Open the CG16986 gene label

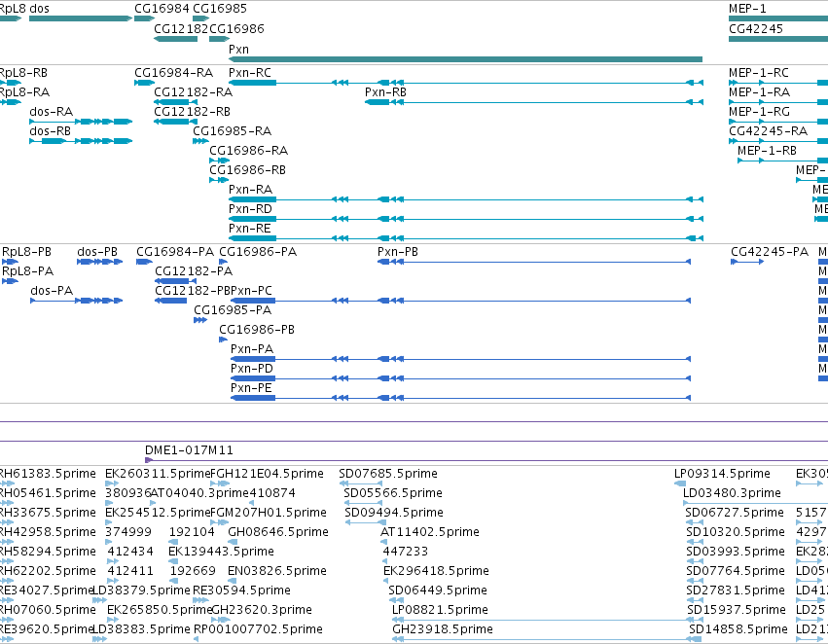click(x=236, y=29)
